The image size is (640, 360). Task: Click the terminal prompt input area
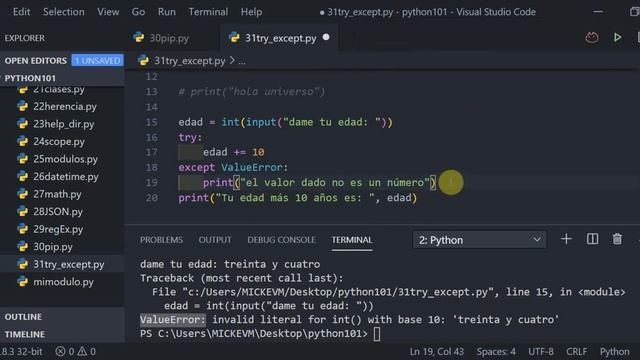tap(377, 334)
